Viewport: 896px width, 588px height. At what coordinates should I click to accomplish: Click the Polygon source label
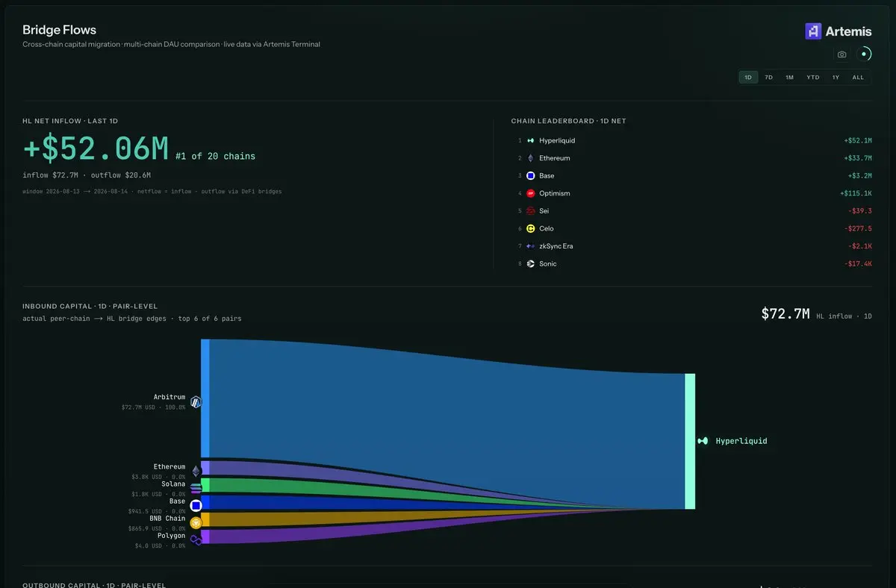click(171, 536)
